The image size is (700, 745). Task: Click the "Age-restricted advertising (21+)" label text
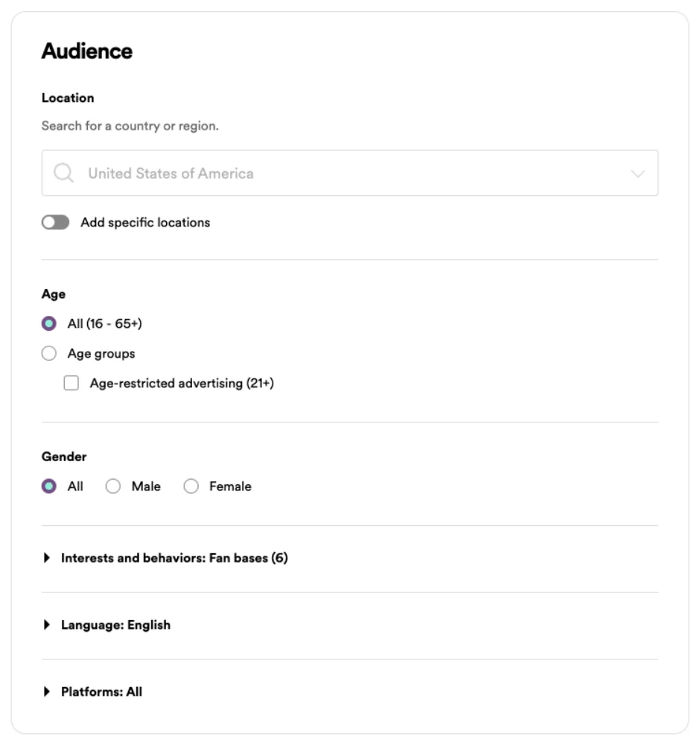pos(182,384)
